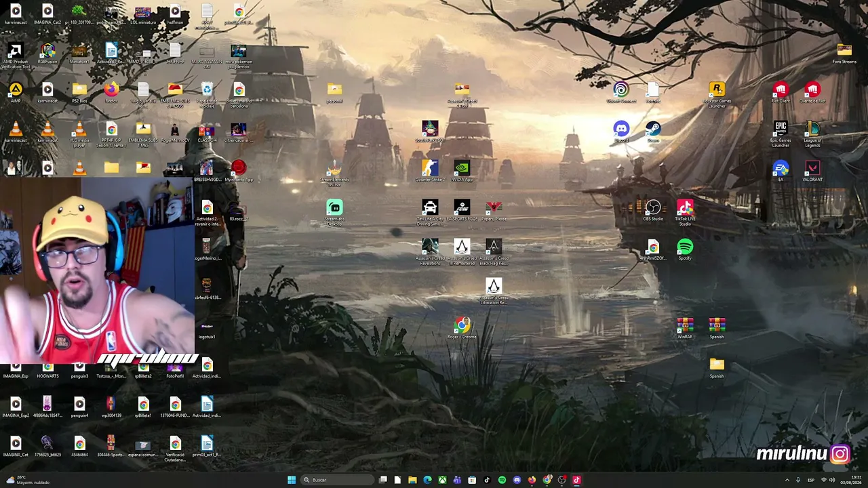The width and height of the screenshot is (868, 488).
Task: Launch League of Legends shortcut
Action: [x=812, y=134]
